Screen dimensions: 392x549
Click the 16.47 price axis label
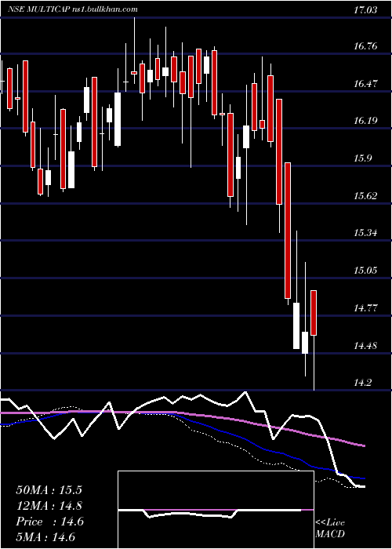(x=365, y=84)
